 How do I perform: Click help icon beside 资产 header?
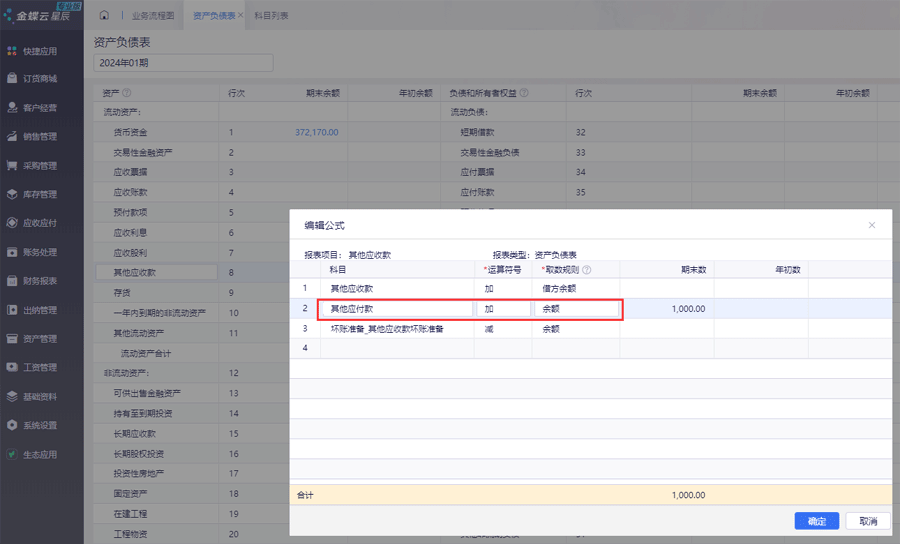127,92
